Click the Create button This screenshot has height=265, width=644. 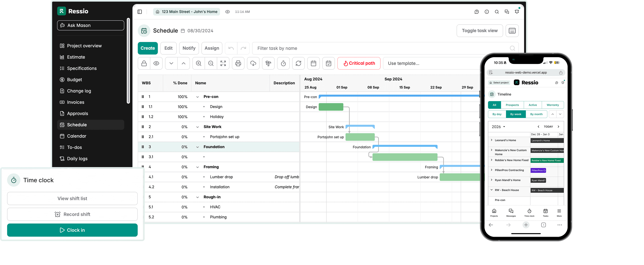point(148,48)
